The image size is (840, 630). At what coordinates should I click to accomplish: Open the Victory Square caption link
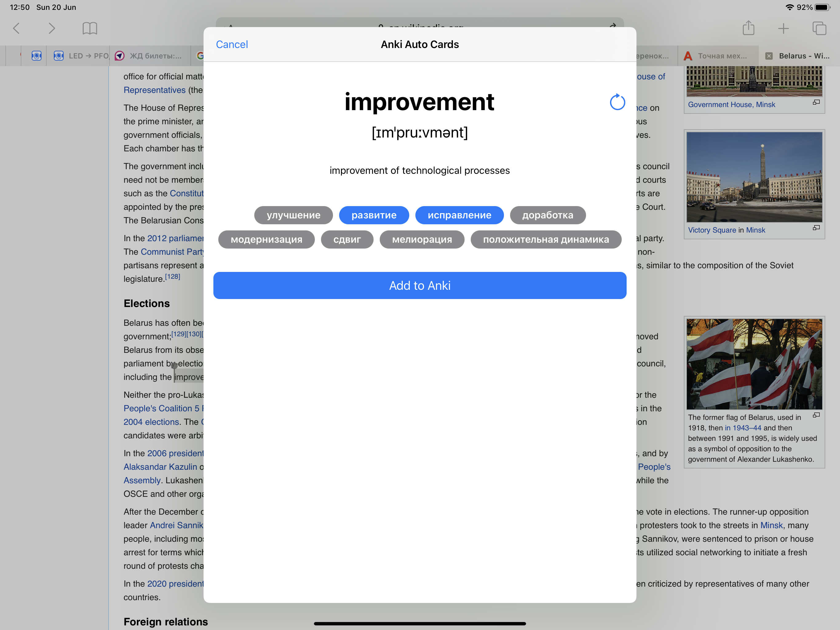pyautogui.click(x=712, y=230)
